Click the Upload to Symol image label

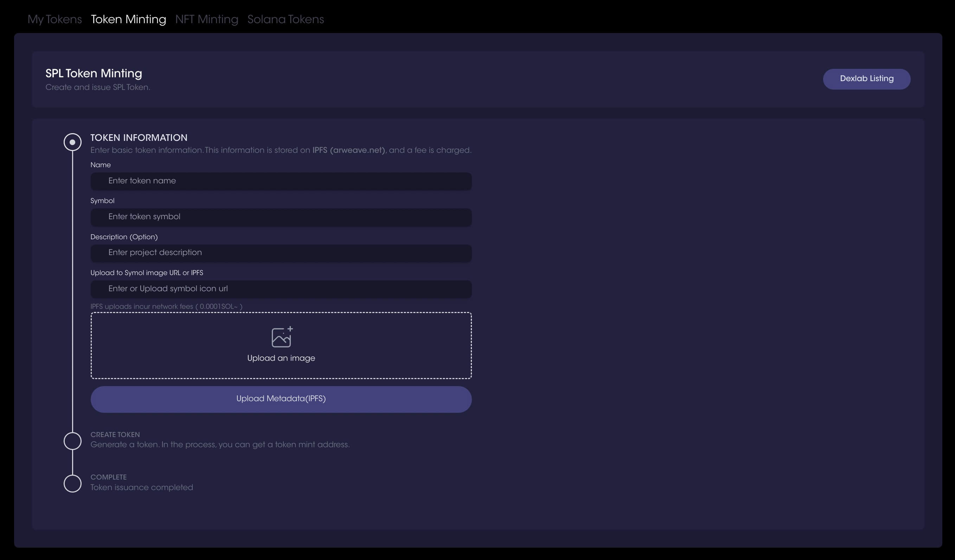pos(147,273)
